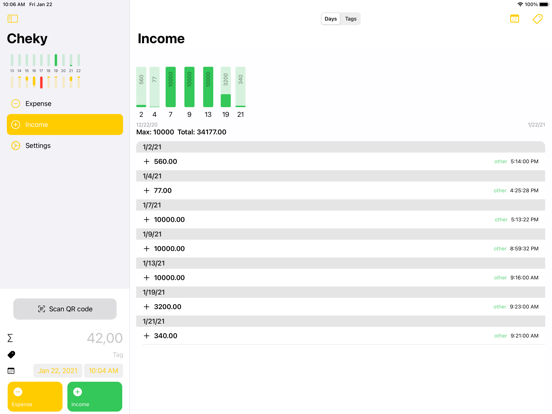Image resolution: width=552 pixels, height=414 pixels.
Task: Click the 1/7/21 date header
Action: pos(340,205)
